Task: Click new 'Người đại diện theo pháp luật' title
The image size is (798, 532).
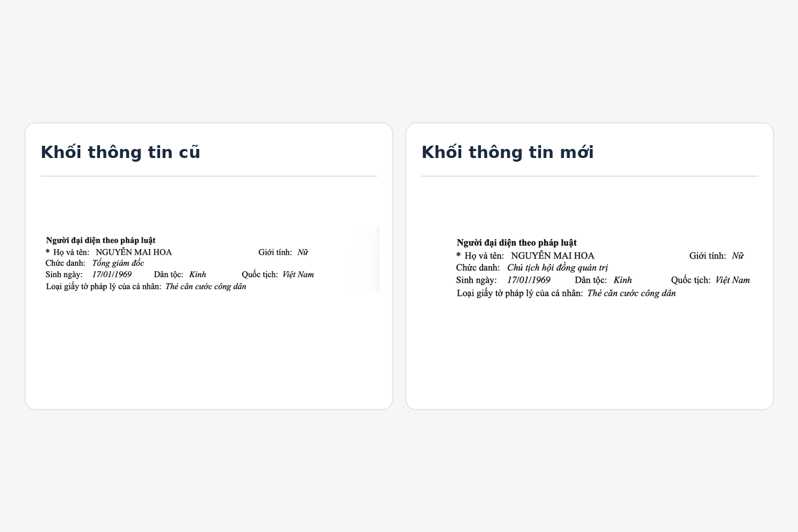Action: [517, 243]
